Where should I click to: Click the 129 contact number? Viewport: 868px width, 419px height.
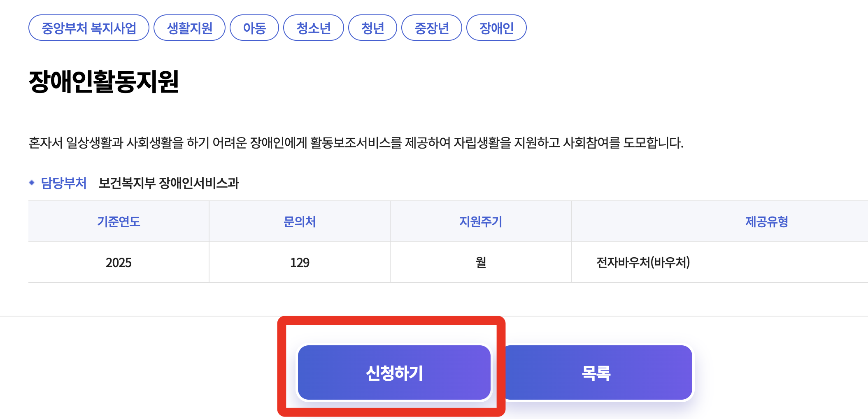(x=299, y=262)
